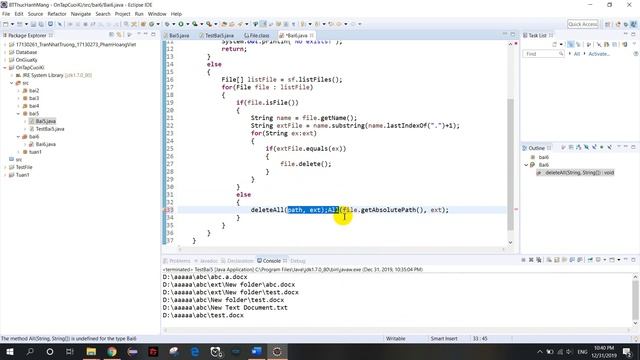Toggle Scroll Lock in Console toolbar
640x360 pixels.
pos(556,260)
